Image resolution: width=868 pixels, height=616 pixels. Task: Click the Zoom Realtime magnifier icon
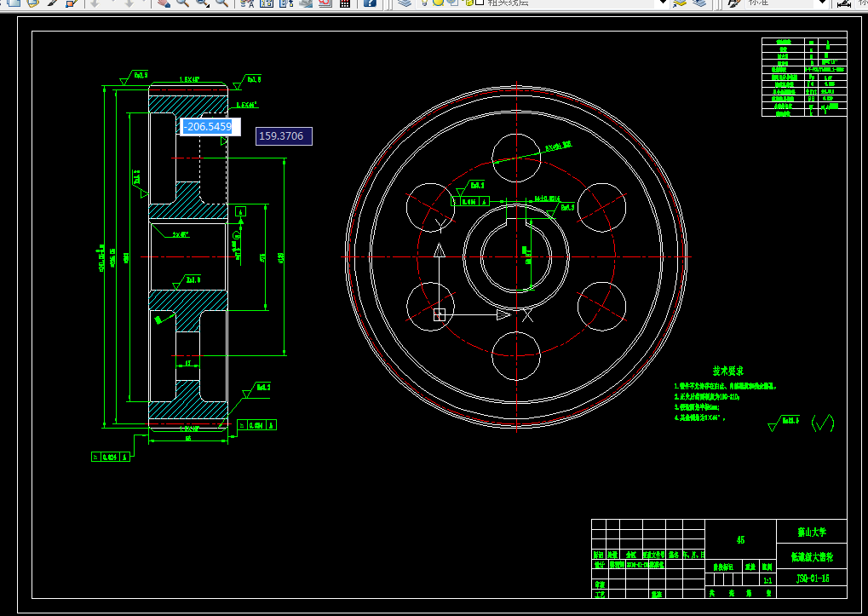[x=182, y=3]
